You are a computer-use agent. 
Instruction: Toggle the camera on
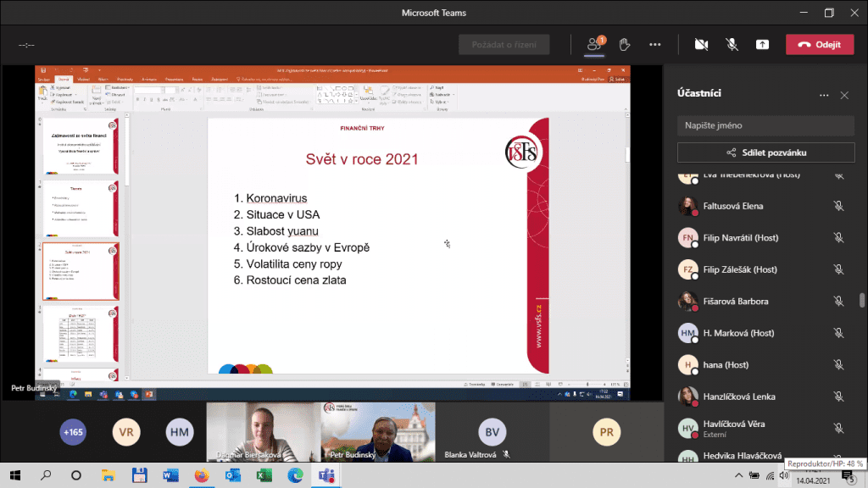pos(701,44)
